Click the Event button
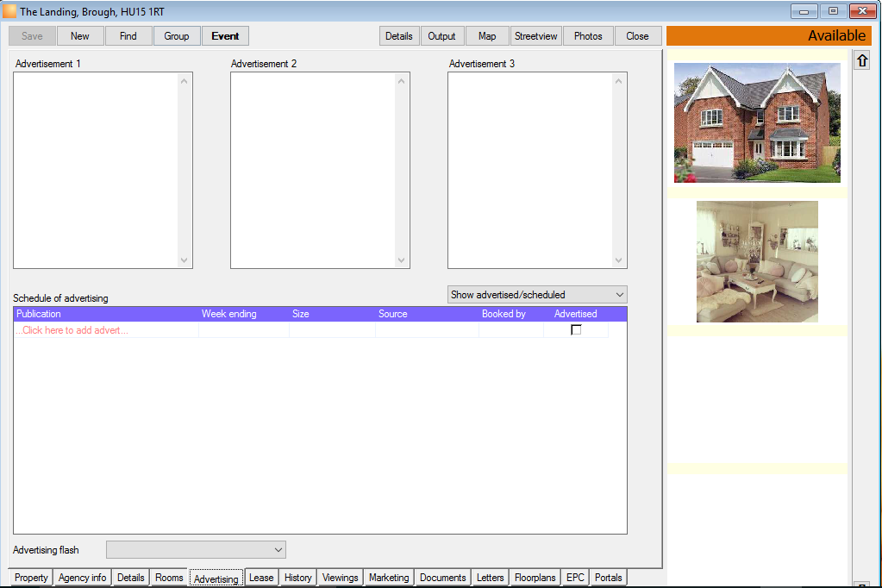882x588 pixels. (225, 36)
